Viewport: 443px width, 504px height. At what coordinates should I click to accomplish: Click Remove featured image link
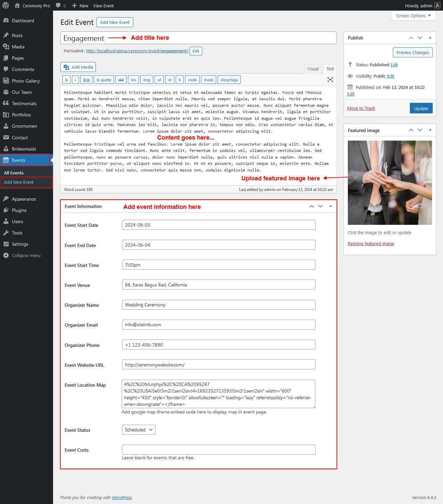point(371,244)
